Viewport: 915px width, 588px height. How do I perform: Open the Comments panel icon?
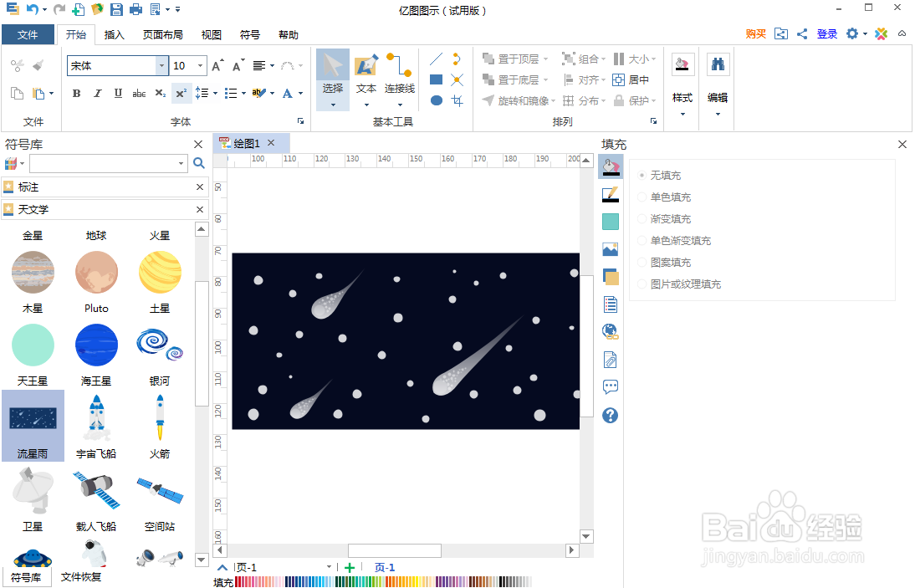pos(611,386)
